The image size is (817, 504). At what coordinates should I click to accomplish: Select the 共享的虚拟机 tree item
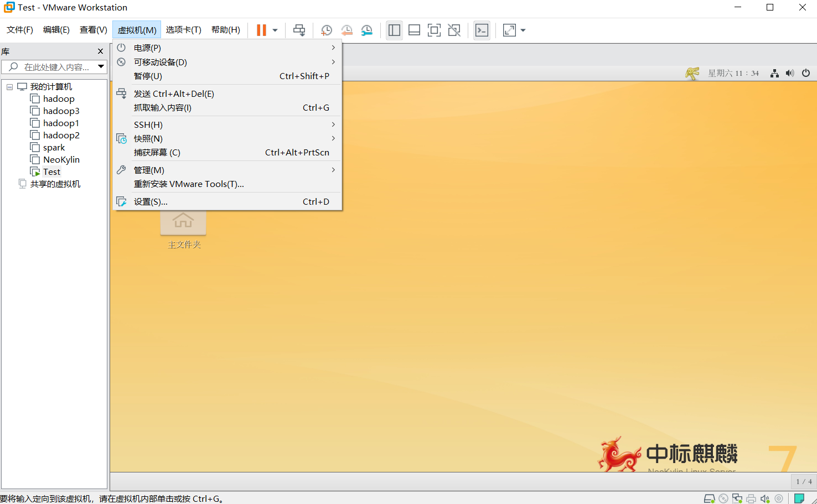[55, 184]
